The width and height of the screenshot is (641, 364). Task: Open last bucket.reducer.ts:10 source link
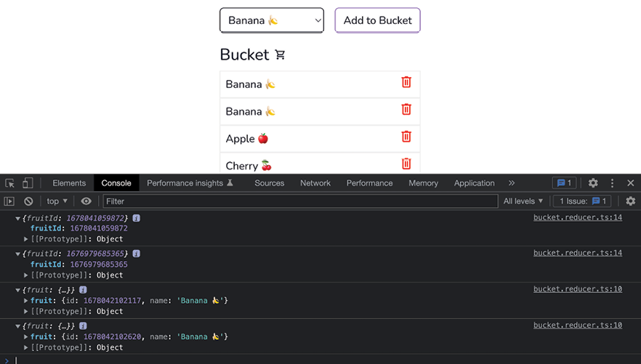[578, 325]
